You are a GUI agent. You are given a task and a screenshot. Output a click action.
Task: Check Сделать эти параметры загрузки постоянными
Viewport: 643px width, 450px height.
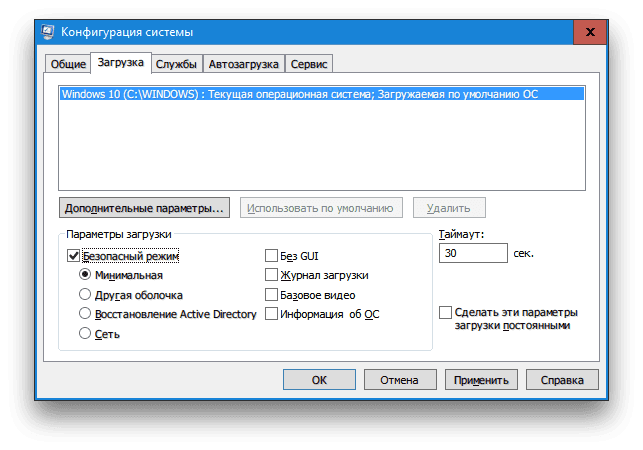(445, 313)
